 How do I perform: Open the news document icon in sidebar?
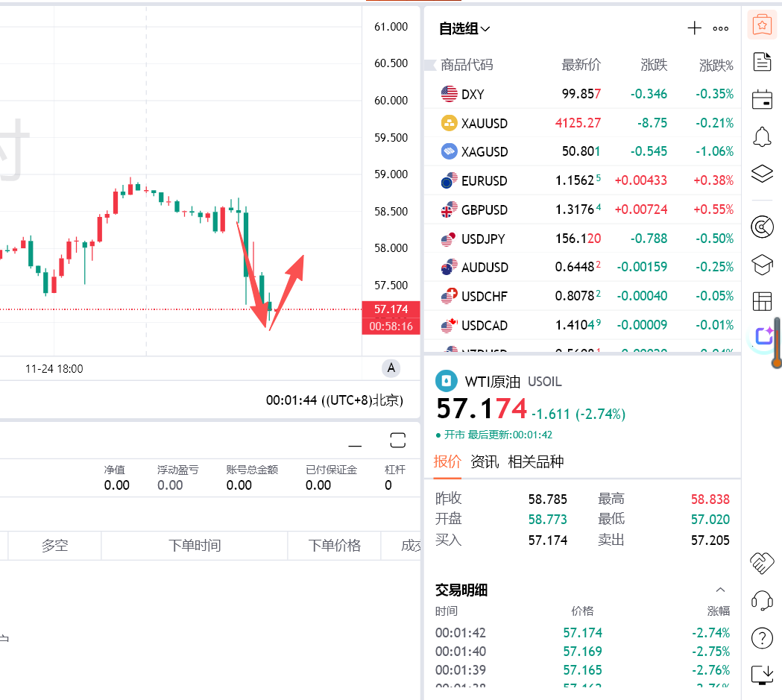click(x=762, y=62)
